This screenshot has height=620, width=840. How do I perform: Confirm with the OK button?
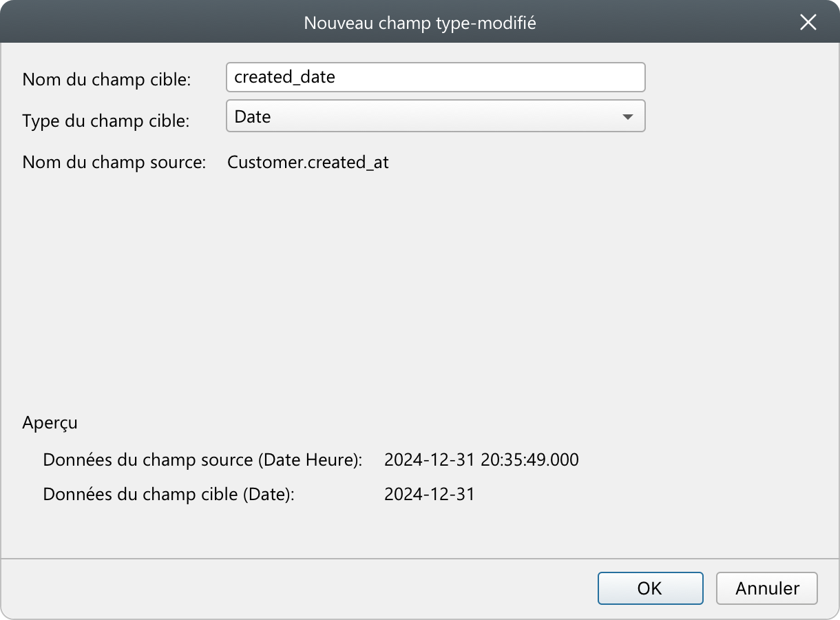coord(650,588)
